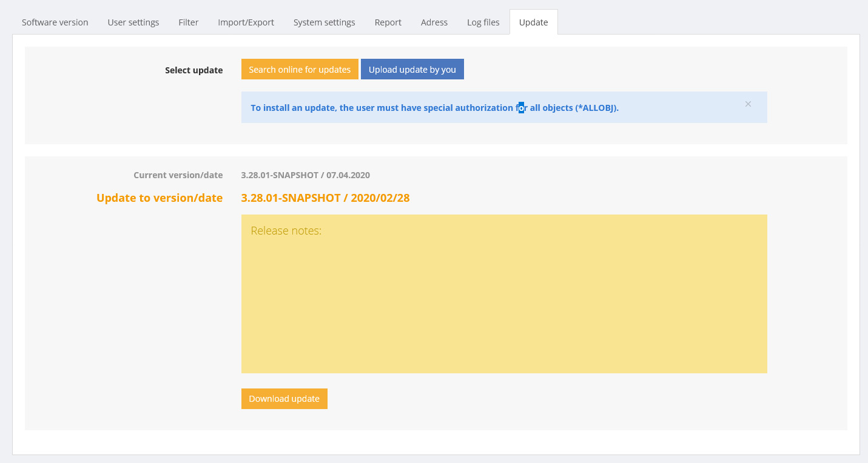Click the Update to version/date label
868x463 pixels.
click(x=160, y=198)
